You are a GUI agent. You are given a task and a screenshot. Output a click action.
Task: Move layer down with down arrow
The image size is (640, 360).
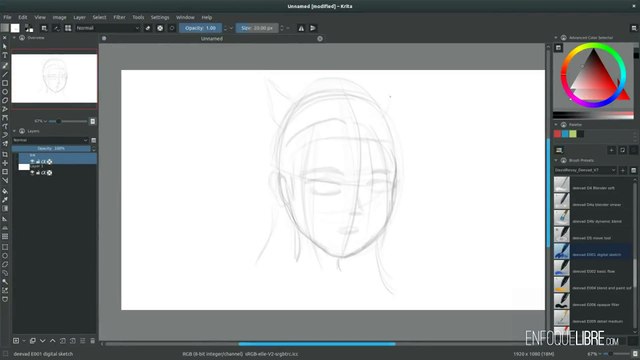[42, 340]
